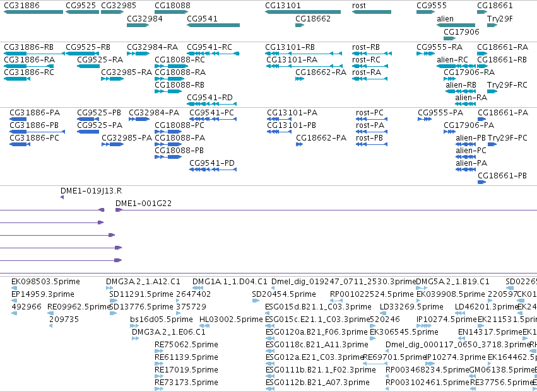The height and width of the screenshot is (392, 537).
Task: Click transcript CG9525-RA
Action: click(x=88, y=66)
